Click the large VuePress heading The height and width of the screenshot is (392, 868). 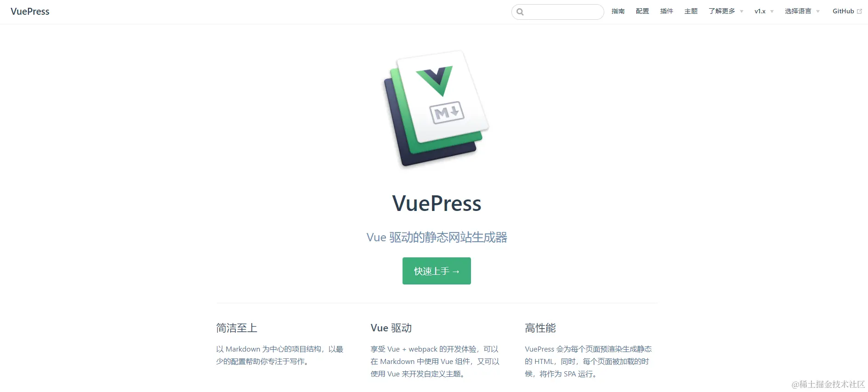point(437,204)
